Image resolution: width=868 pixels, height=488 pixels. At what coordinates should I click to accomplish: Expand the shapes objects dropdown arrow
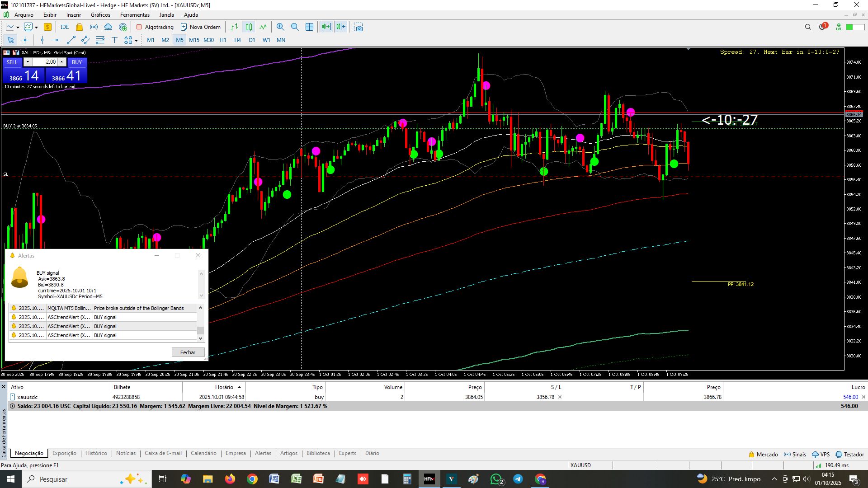pos(136,41)
